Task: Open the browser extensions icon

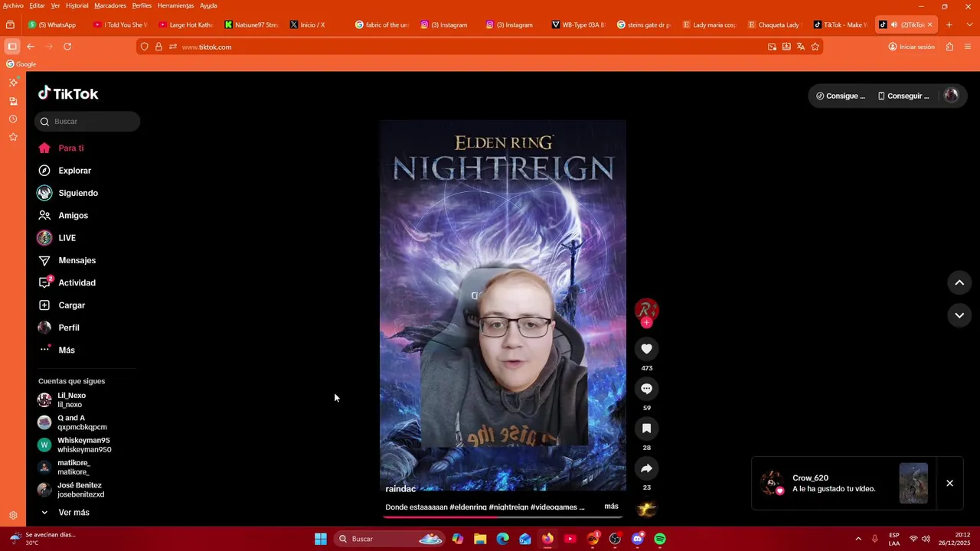Action: [949, 47]
